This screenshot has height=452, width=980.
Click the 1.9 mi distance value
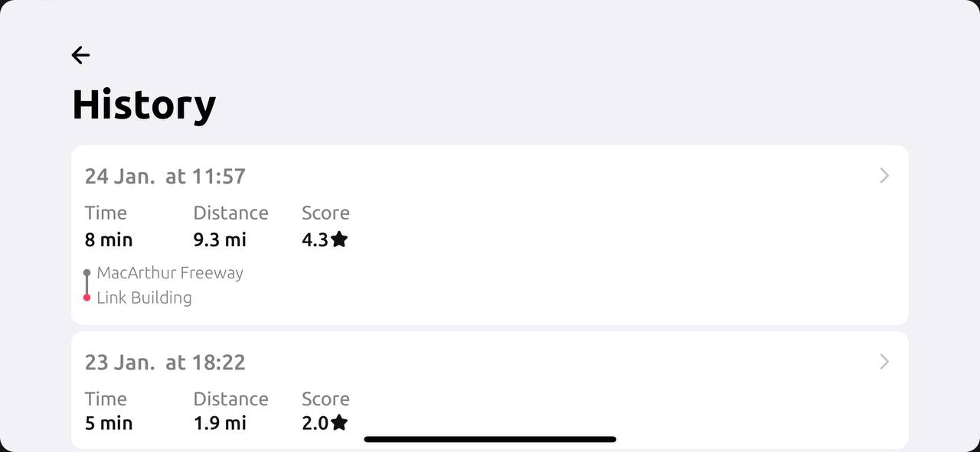click(220, 422)
